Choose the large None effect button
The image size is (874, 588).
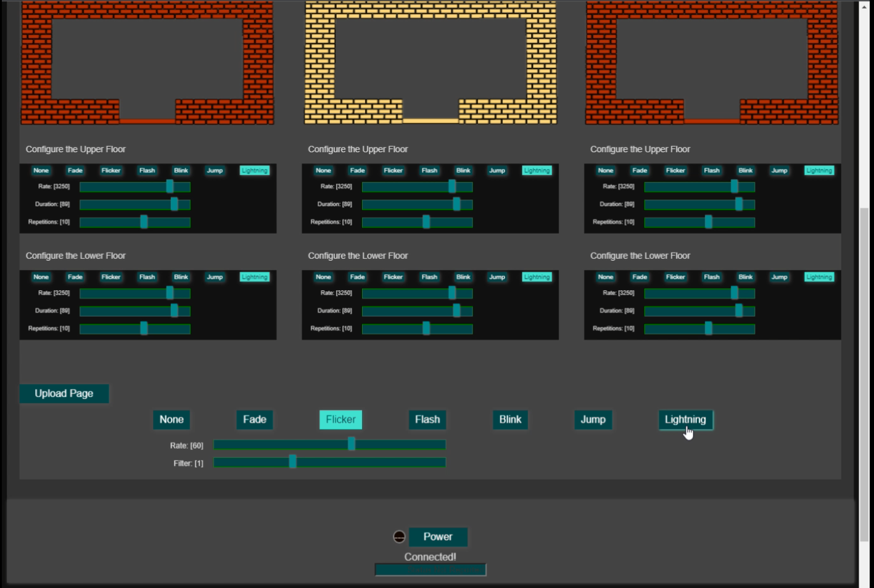click(x=171, y=420)
